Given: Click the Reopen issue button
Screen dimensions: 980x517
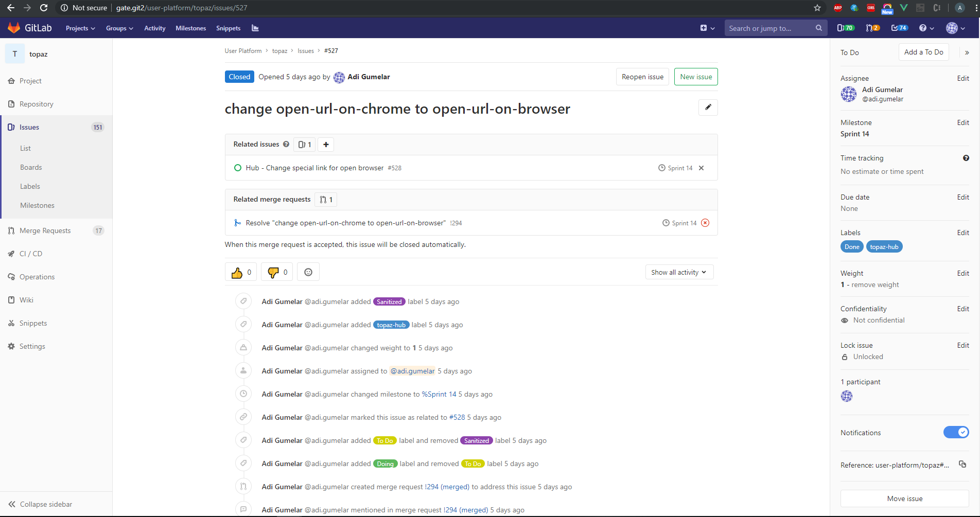Looking at the screenshot, I should pos(642,77).
